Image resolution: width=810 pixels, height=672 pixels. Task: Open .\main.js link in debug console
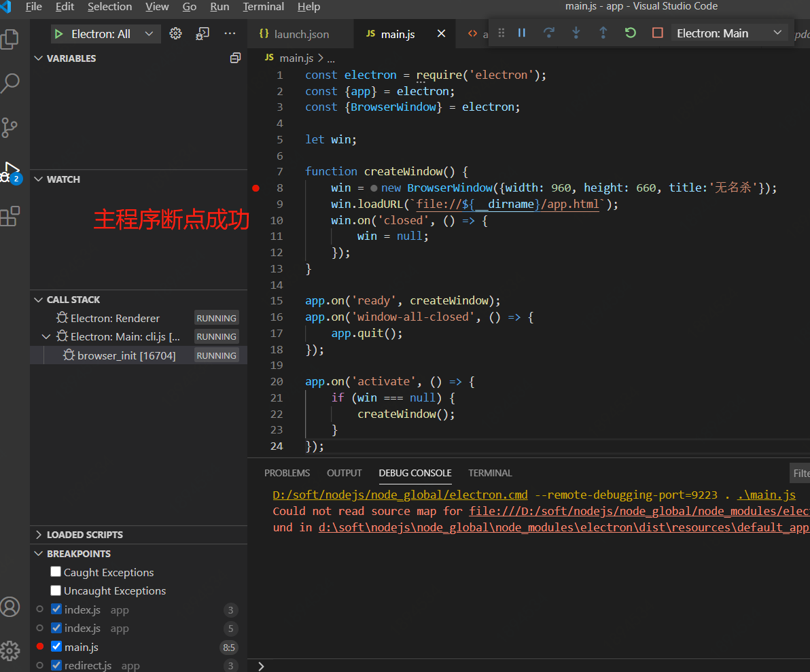[x=766, y=495]
